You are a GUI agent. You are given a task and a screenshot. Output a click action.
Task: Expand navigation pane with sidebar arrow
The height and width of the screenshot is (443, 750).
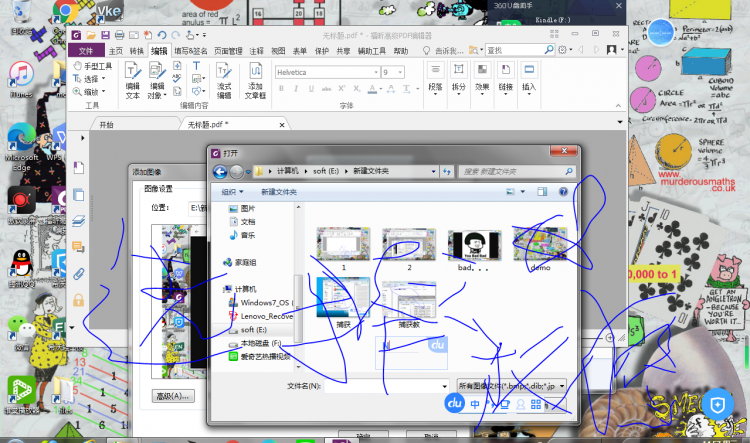pos(82,138)
